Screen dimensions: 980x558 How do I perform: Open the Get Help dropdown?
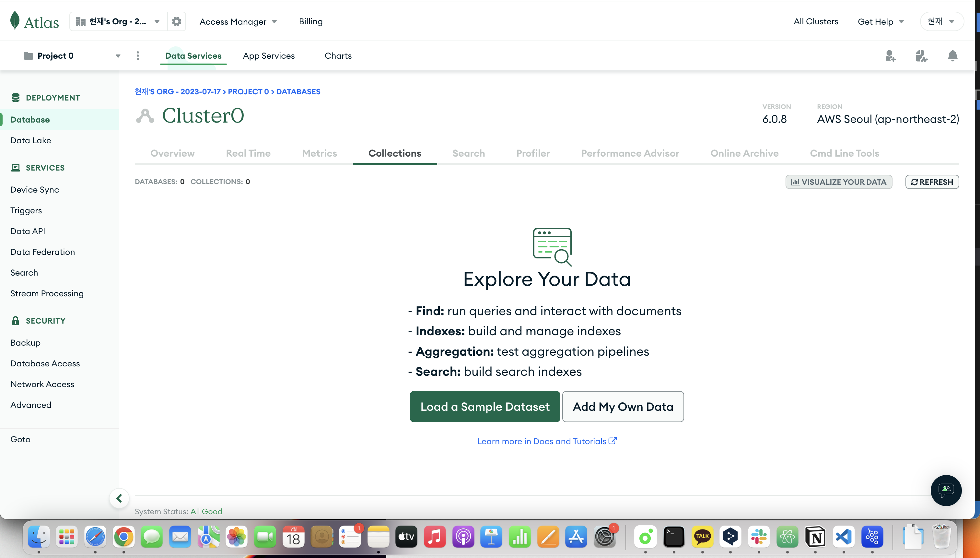pyautogui.click(x=881, y=22)
